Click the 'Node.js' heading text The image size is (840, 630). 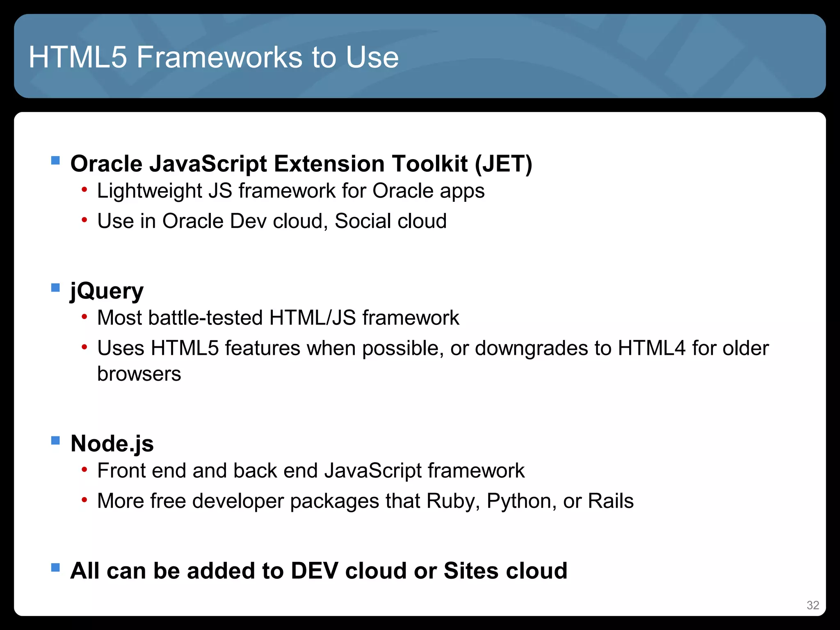point(112,444)
